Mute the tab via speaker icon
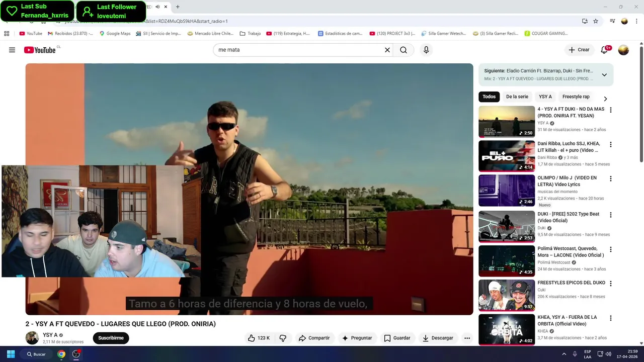 [157, 7]
